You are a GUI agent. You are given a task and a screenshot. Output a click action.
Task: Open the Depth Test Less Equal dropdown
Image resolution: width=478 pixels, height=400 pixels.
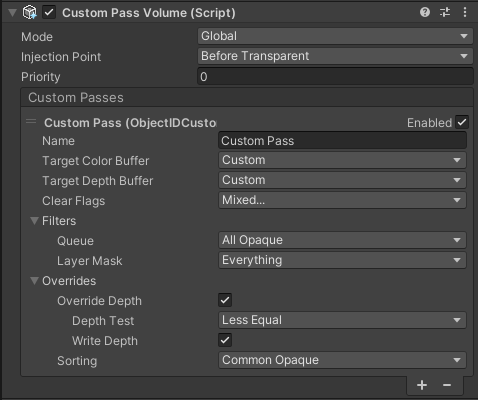click(342, 320)
